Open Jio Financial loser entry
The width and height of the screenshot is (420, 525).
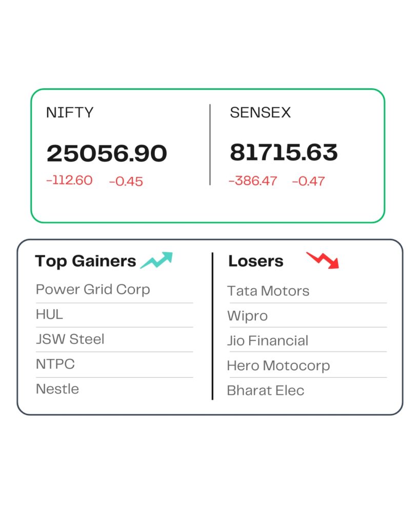pyautogui.click(x=268, y=341)
